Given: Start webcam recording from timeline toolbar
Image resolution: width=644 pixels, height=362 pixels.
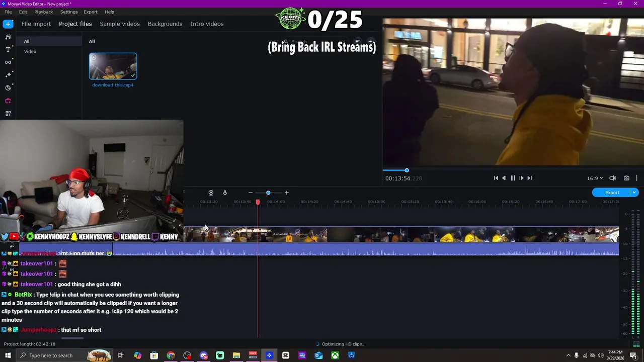Looking at the screenshot, I should coord(211,193).
